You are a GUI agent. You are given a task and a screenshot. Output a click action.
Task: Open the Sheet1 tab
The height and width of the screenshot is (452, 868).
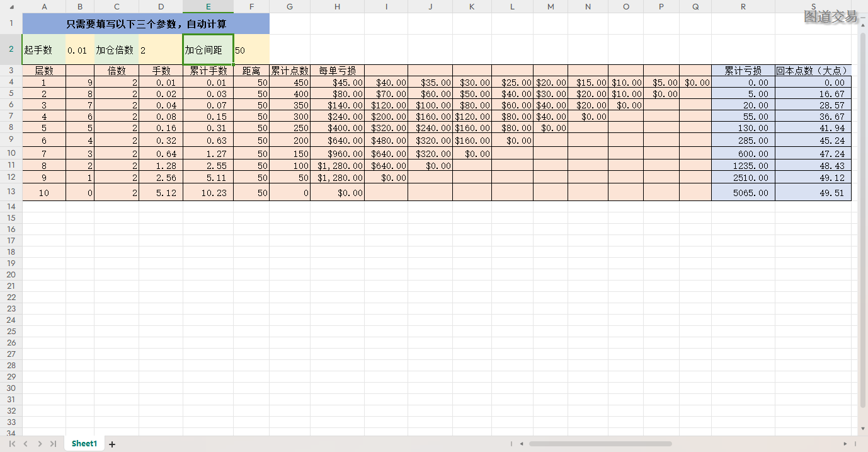[84, 444]
